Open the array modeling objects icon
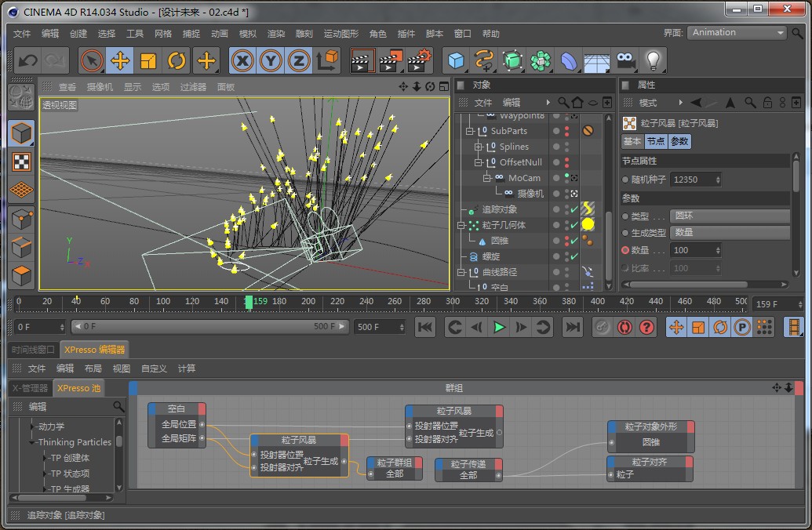This screenshot has height=530, width=812. pos(541,61)
